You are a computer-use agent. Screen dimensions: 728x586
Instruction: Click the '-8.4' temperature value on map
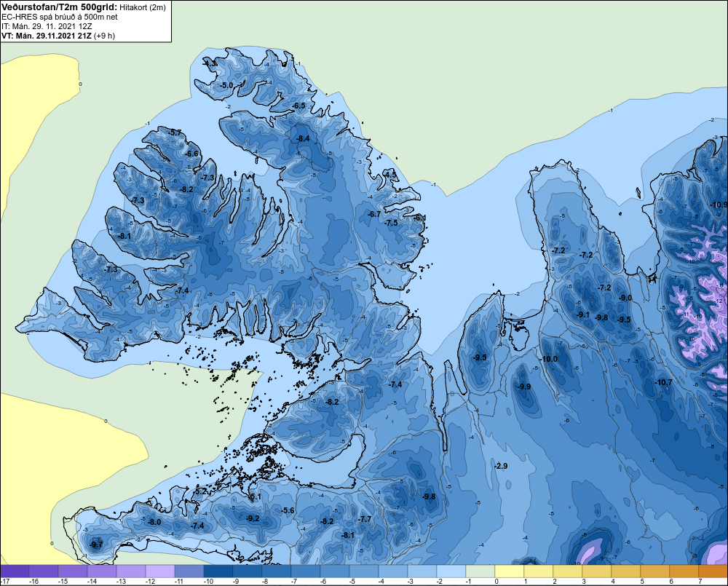(303, 138)
